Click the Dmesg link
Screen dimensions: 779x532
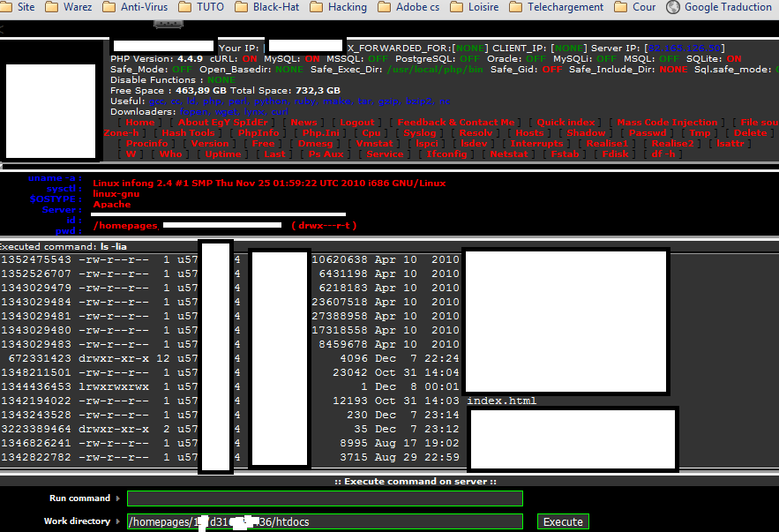(x=316, y=143)
